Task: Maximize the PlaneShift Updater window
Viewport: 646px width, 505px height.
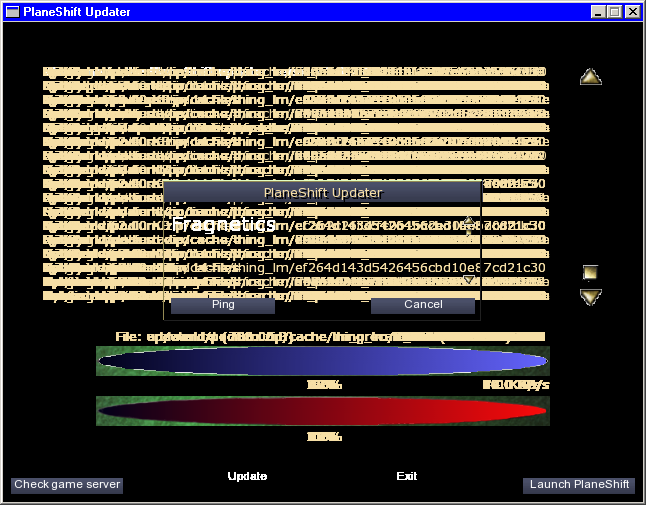Action: tap(614, 12)
